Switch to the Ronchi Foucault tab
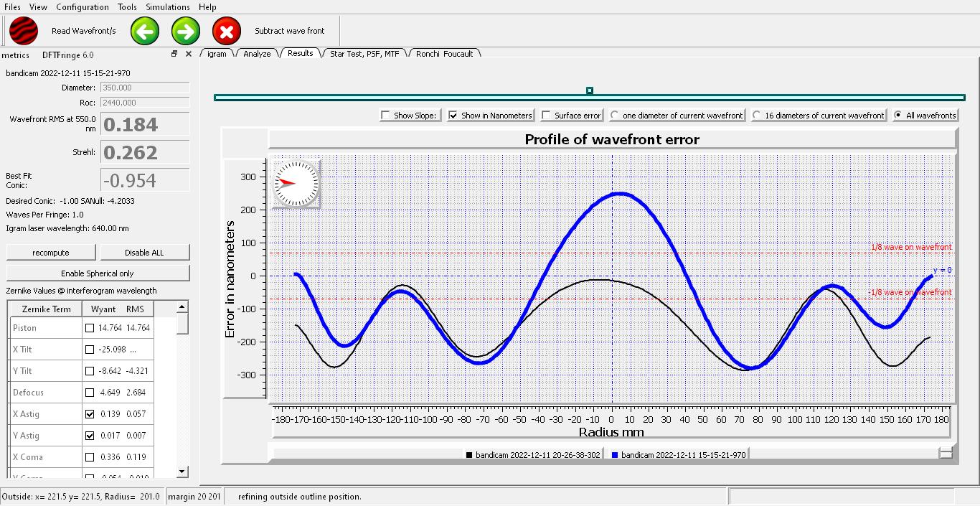 (x=444, y=54)
